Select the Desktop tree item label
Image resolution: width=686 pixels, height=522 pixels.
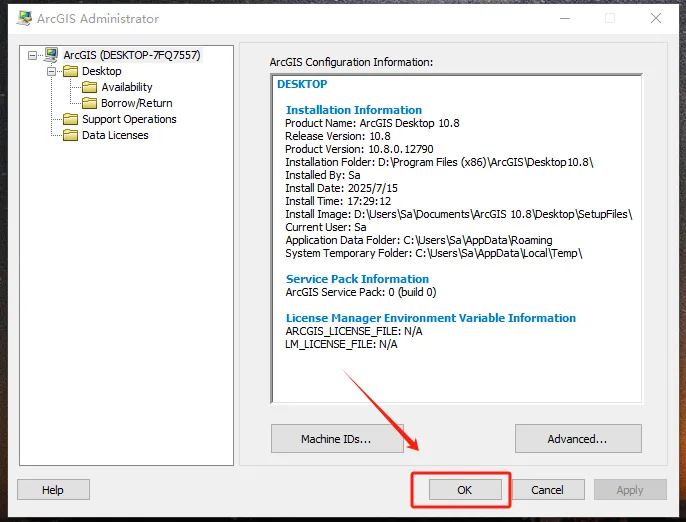(x=102, y=71)
